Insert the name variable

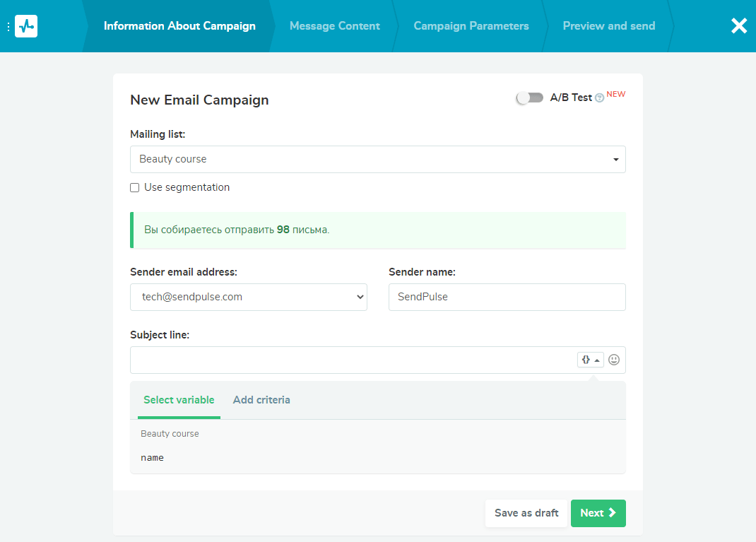click(x=152, y=458)
